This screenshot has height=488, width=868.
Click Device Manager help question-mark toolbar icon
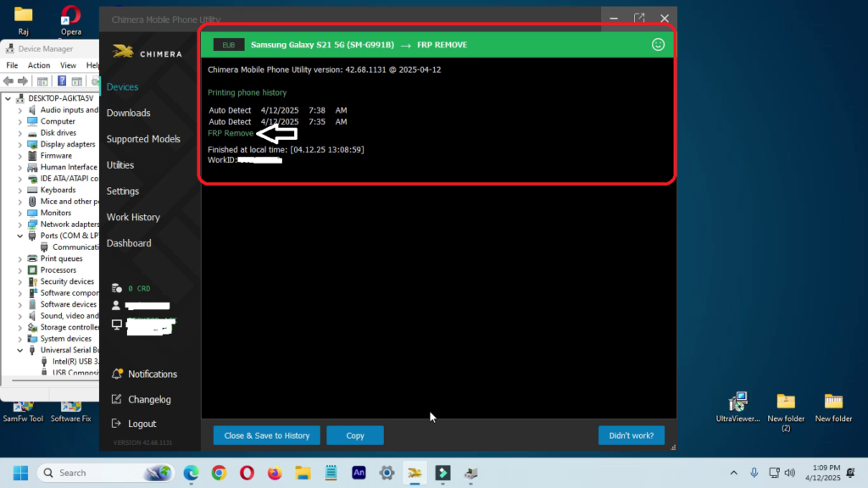[62, 81]
